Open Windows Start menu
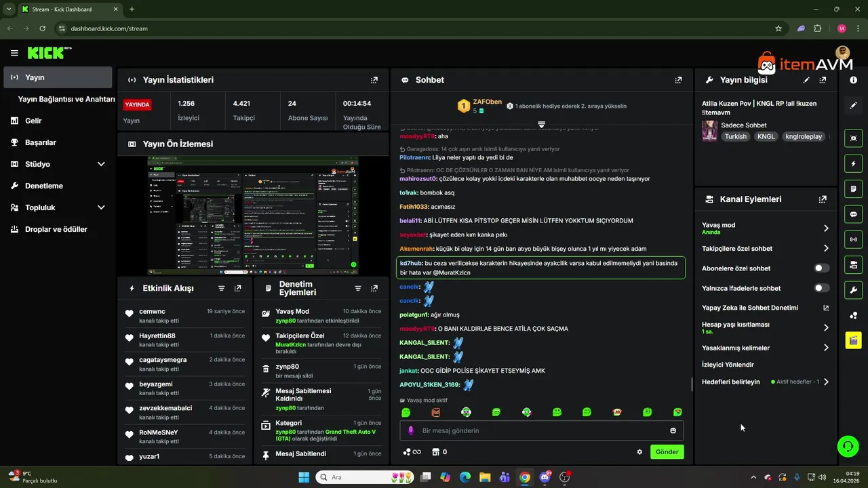The width and height of the screenshot is (868, 488). pyautogui.click(x=303, y=477)
